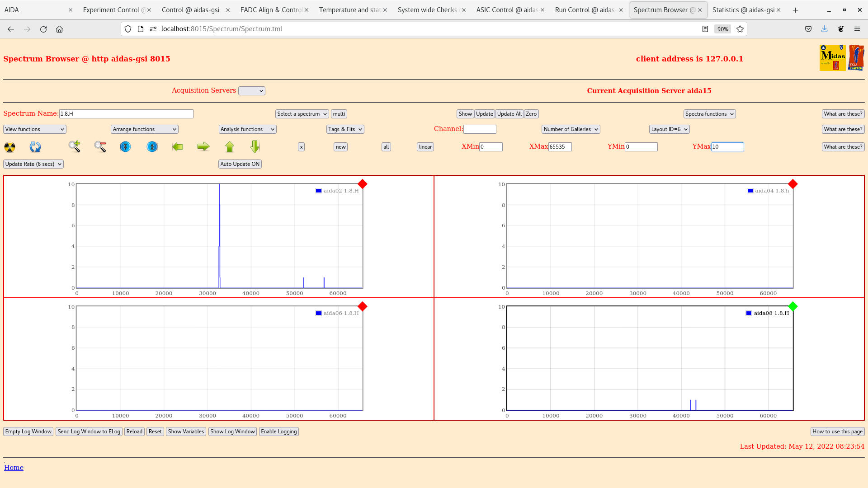
Task: Click the blue circular refresh arrows icon
Action: pyautogui.click(x=35, y=147)
